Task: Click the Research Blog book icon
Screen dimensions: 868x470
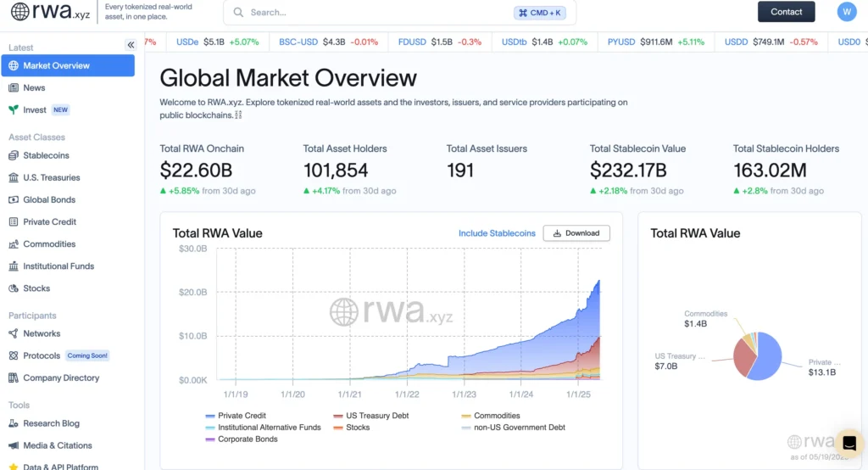Action: pyautogui.click(x=14, y=423)
